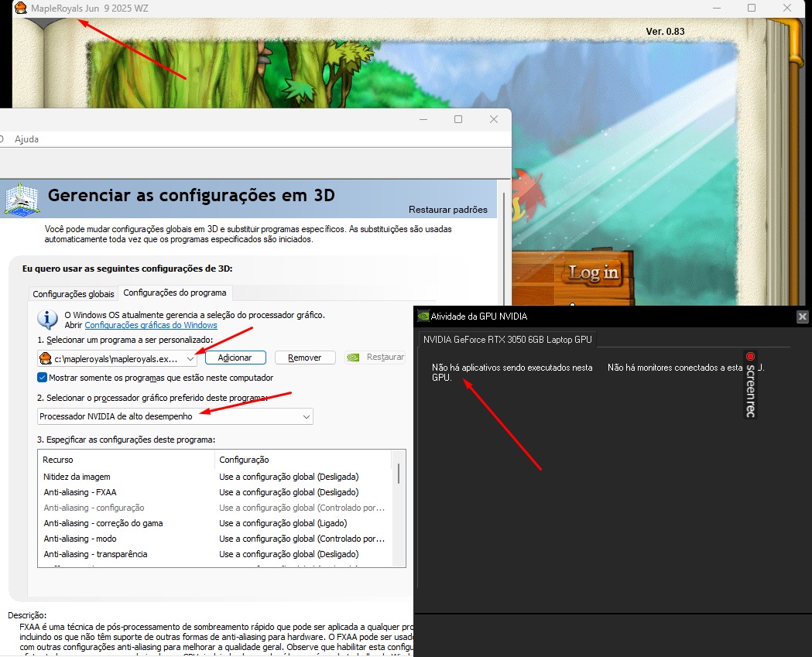Click the red recording dot on the screenrec widget
This screenshot has height=657, width=812.
[750, 356]
